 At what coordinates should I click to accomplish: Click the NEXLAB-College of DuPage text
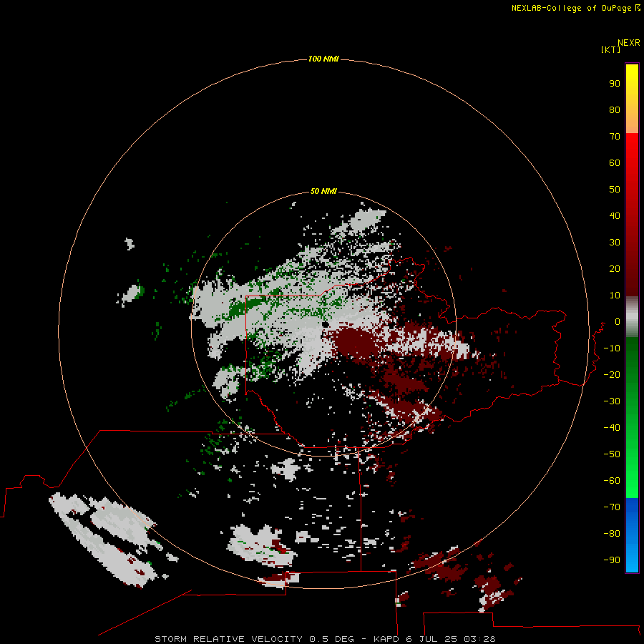click(572, 8)
